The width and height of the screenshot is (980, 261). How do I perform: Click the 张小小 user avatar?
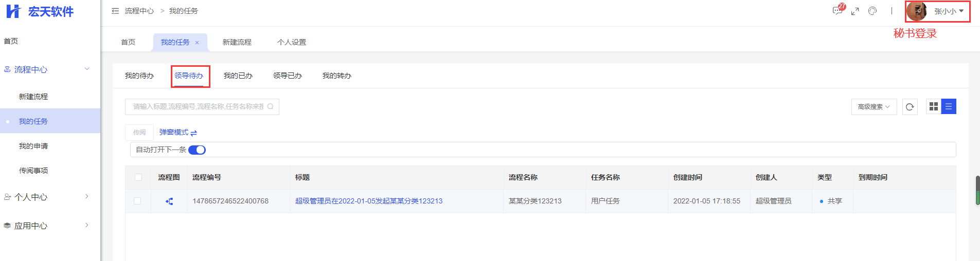tap(917, 11)
